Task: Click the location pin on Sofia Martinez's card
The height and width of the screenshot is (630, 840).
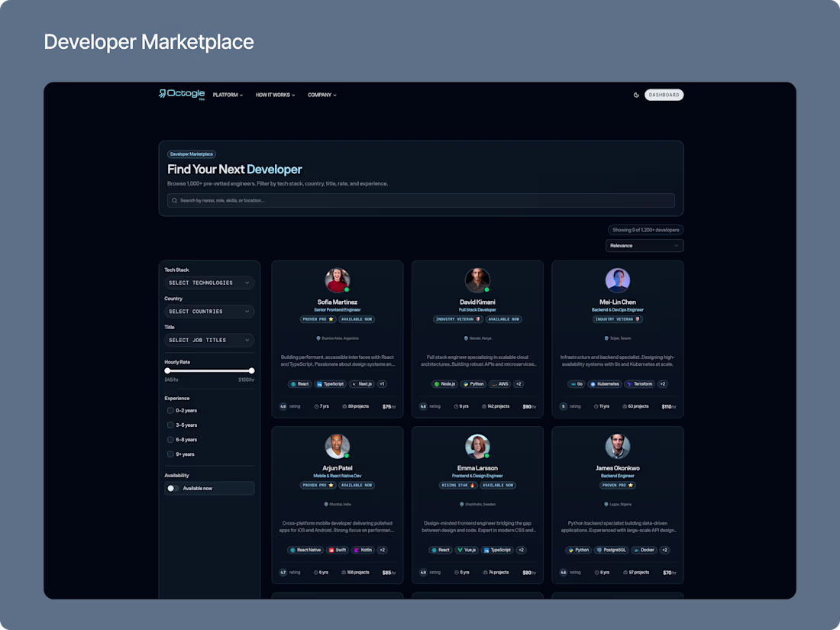Action: [x=318, y=338]
